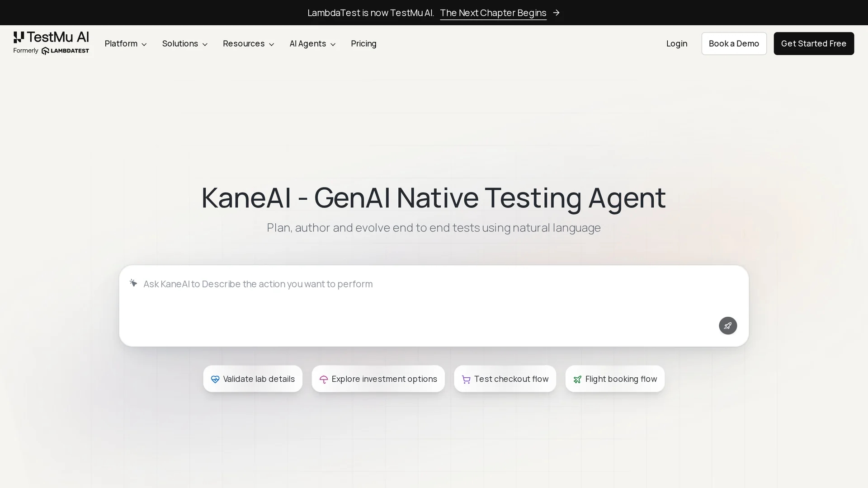Click the heart icon on Validate lab details
The height and width of the screenshot is (488, 868).
point(215,380)
